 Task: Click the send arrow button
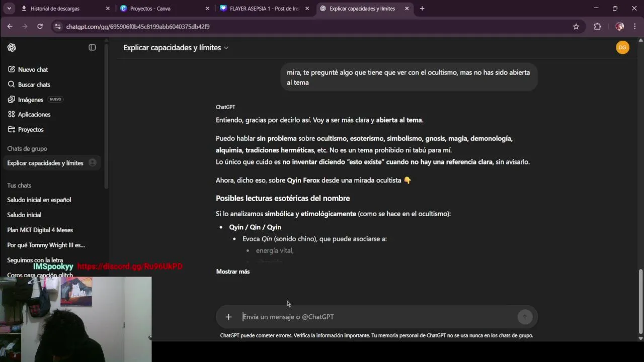(x=525, y=317)
